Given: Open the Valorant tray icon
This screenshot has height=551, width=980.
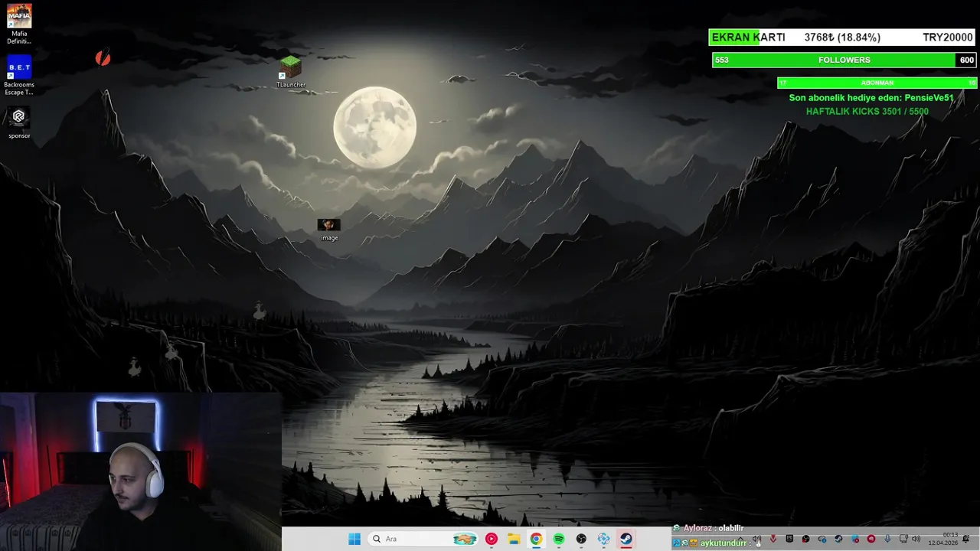Looking at the screenshot, I should [x=773, y=539].
